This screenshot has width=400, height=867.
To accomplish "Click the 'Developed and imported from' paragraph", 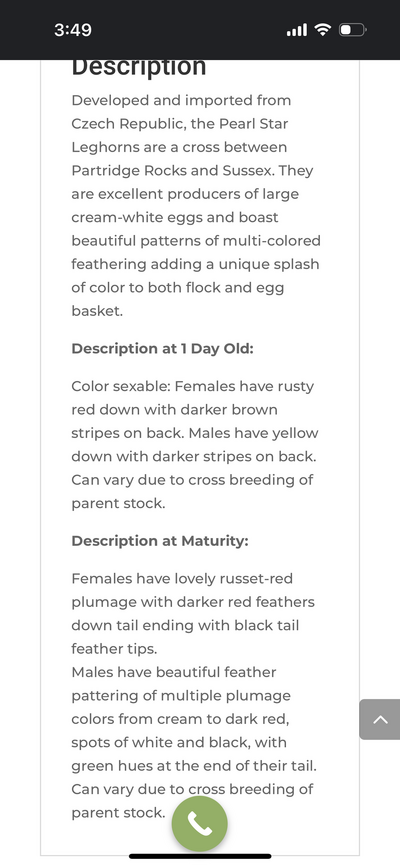I will [x=196, y=206].
